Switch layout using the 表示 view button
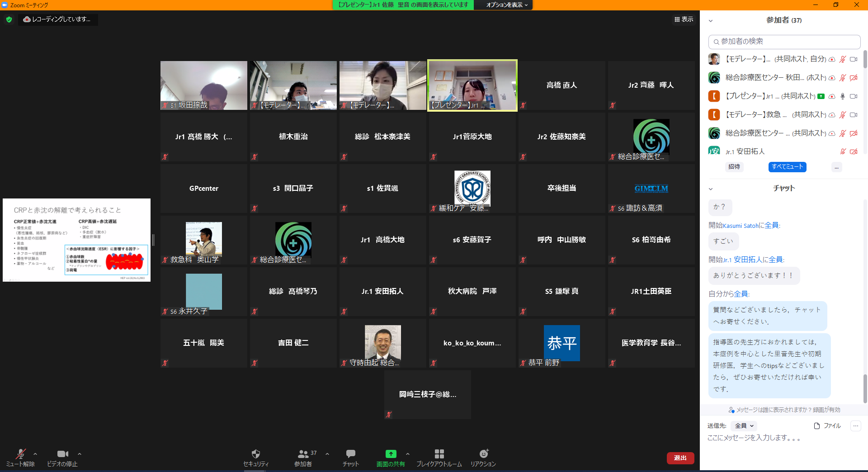This screenshot has width=868, height=472. [x=684, y=19]
